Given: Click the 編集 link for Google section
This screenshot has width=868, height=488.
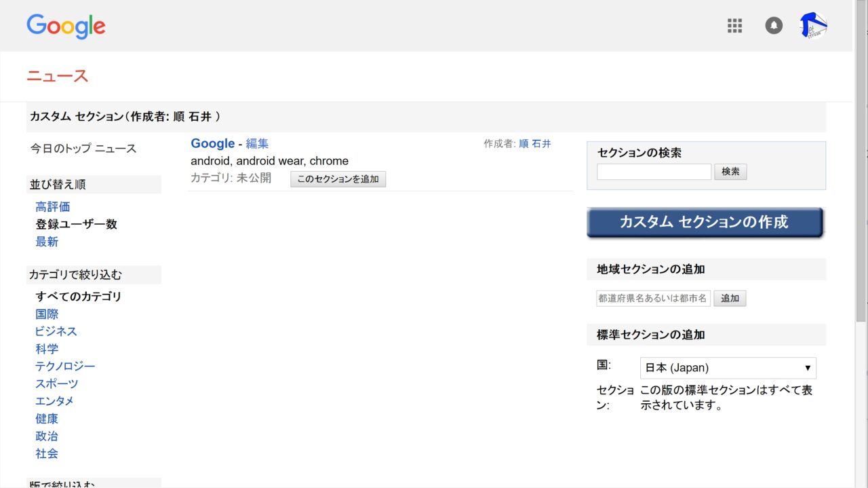Looking at the screenshot, I should pyautogui.click(x=257, y=144).
